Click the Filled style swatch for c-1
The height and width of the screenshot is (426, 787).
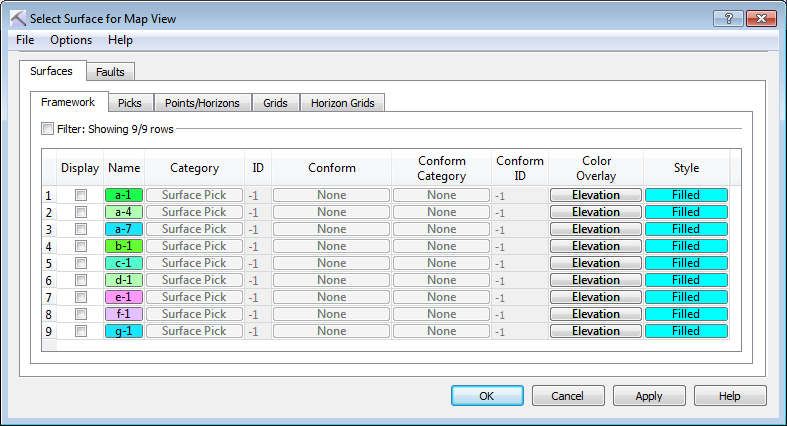click(x=686, y=263)
